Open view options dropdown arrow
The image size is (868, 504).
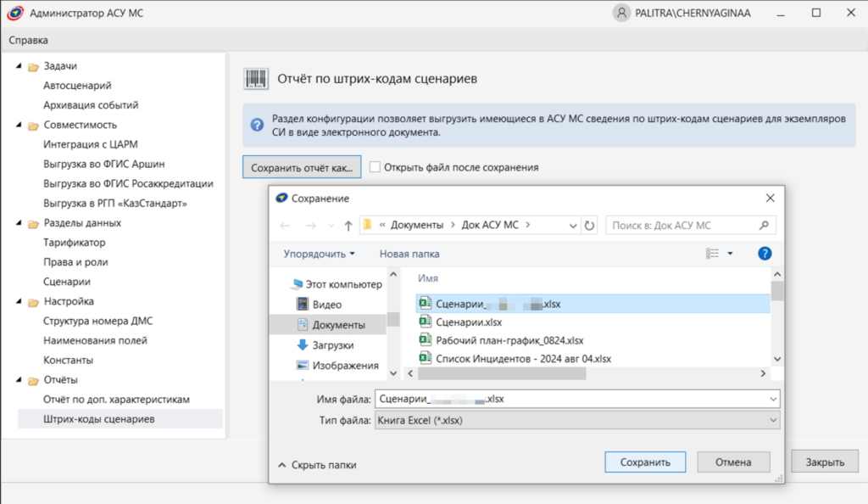730,254
